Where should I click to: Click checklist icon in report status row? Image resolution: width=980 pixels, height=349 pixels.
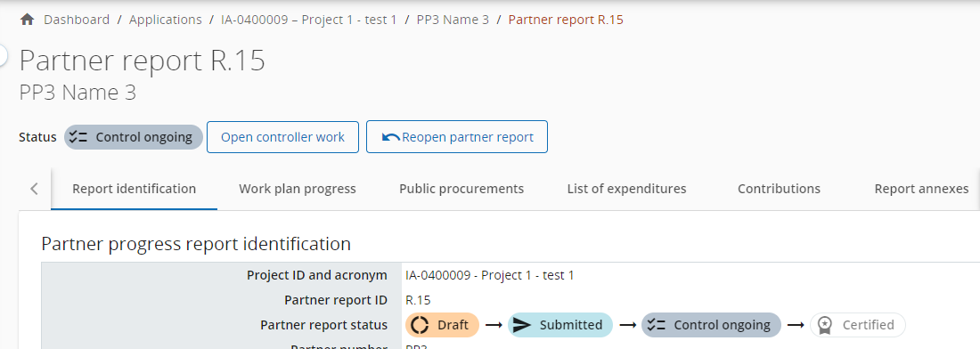coord(657,325)
